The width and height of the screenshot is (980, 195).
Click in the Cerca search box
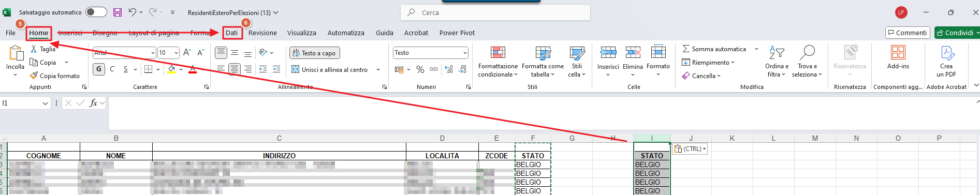tap(495, 12)
